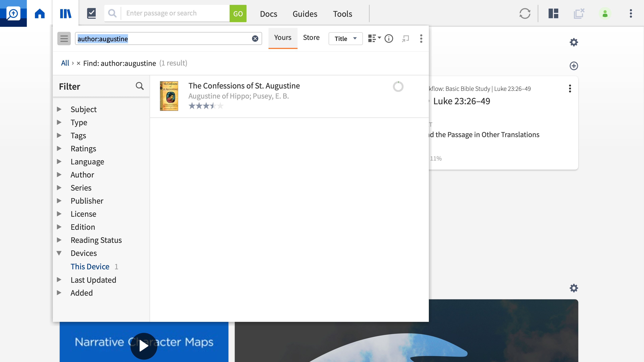The height and width of the screenshot is (362, 644).
Task: Open the user account avatar
Action: [x=605, y=13]
